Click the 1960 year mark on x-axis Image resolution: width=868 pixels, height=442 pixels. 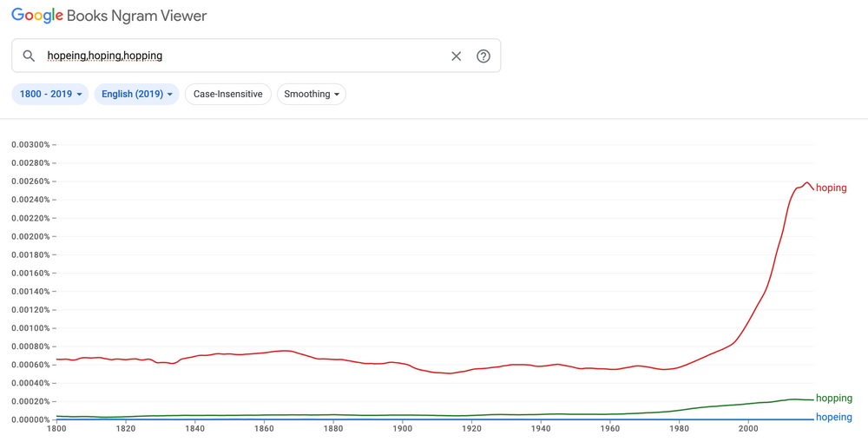point(609,428)
